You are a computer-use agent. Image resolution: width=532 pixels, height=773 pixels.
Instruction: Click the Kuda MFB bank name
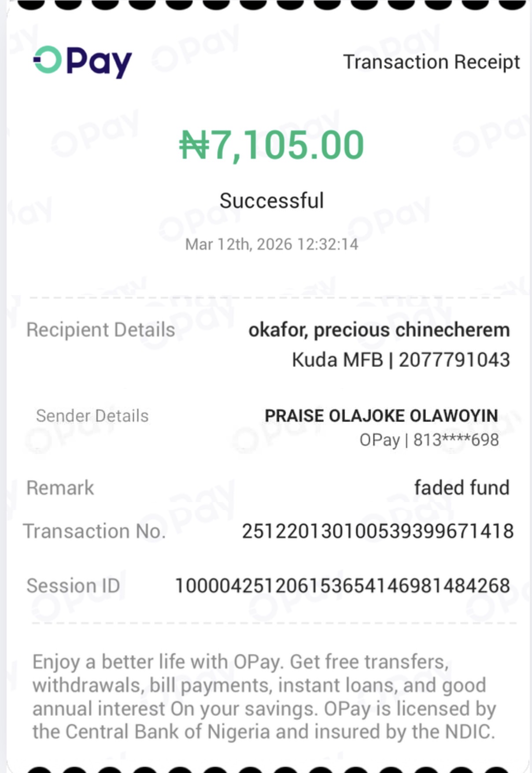pyautogui.click(x=337, y=360)
